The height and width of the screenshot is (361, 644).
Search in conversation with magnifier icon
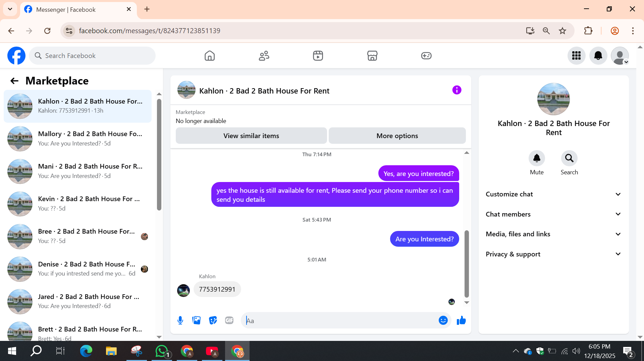tap(569, 158)
